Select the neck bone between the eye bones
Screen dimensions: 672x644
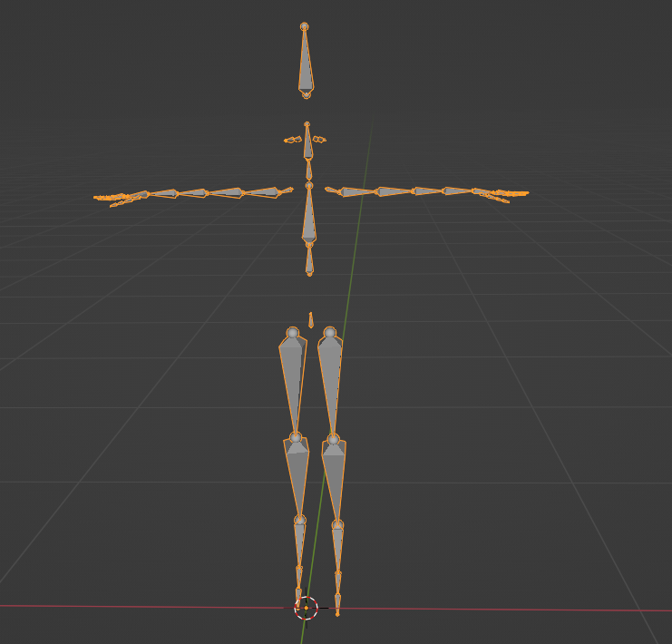(x=307, y=142)
